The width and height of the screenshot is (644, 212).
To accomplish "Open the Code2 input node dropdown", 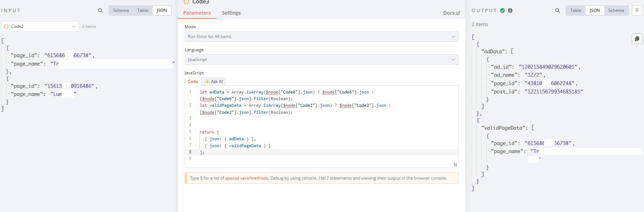I will click(x=40, y=26).
